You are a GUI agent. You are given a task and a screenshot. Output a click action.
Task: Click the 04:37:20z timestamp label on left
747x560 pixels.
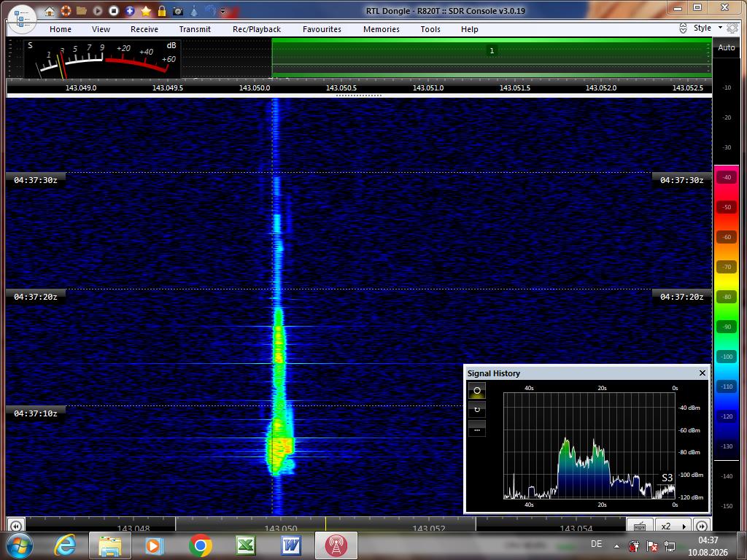(x=35, y=297)
